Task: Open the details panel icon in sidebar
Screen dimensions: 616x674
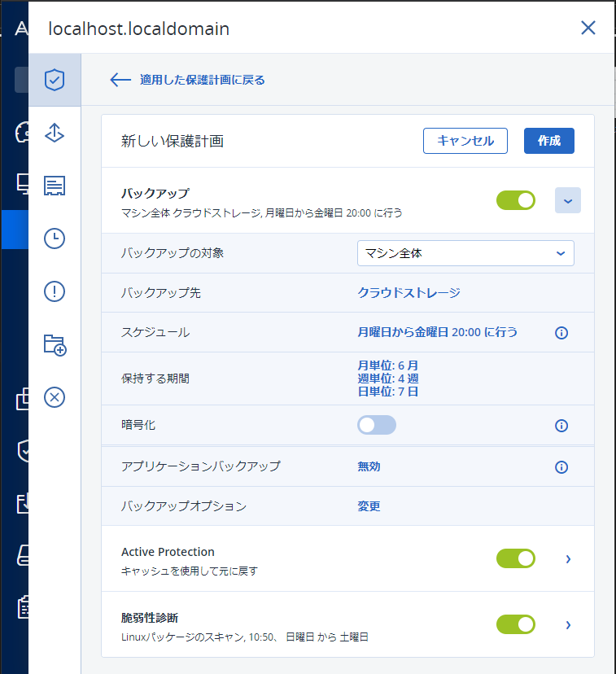Action: click(55, 186)
